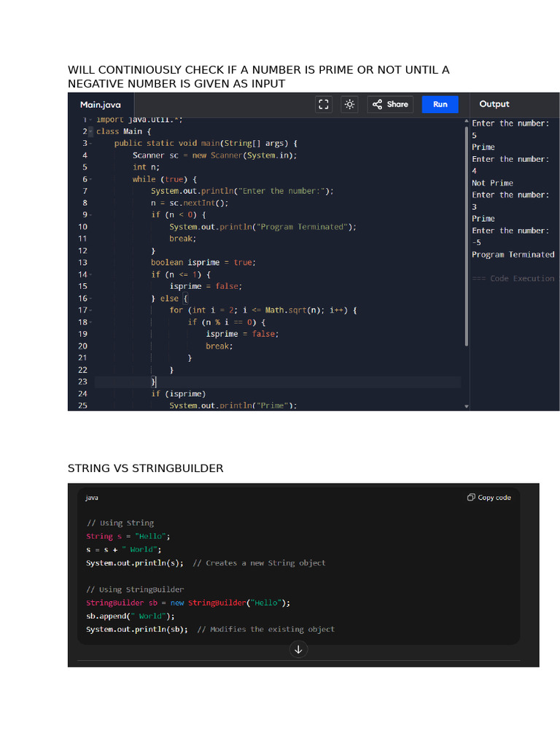Viewport: 560px width, 747px height.
Task: Open the Output panel tab
Action: pyautogui.click(x=494, y=104)
